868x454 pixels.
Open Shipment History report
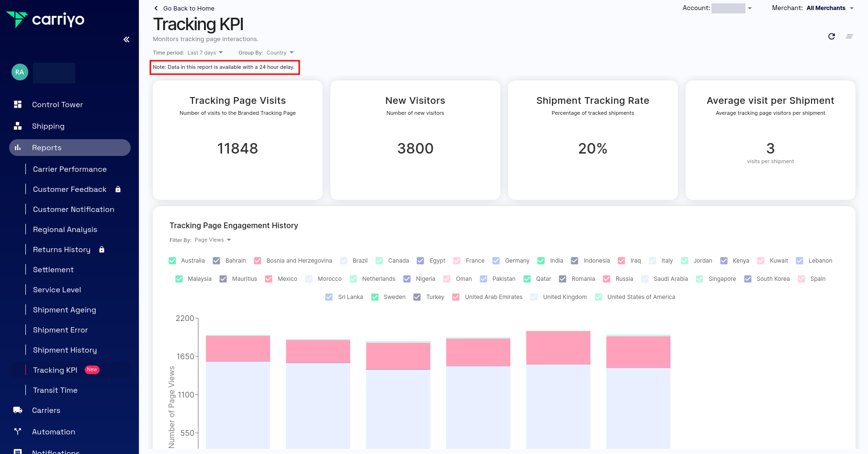(65, 350)
